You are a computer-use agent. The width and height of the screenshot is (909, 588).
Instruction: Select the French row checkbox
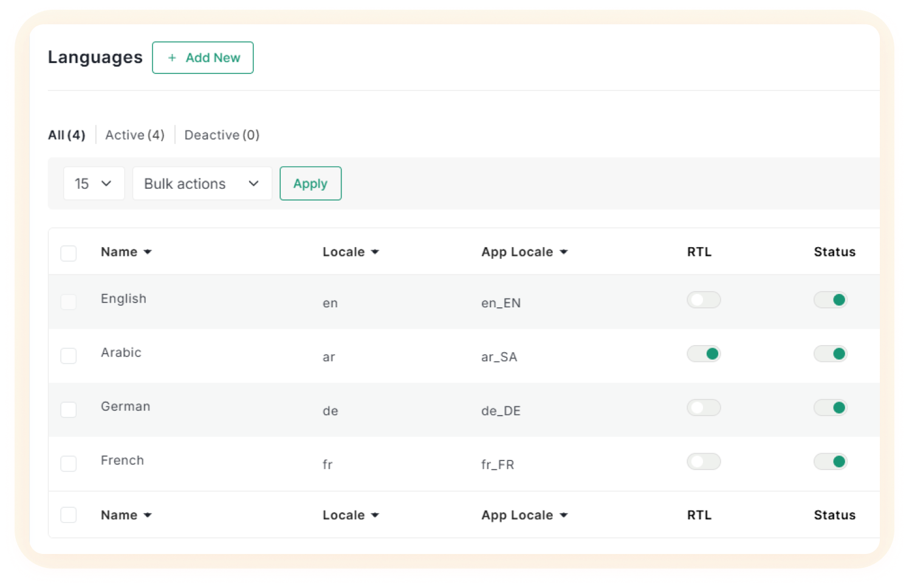69,463
